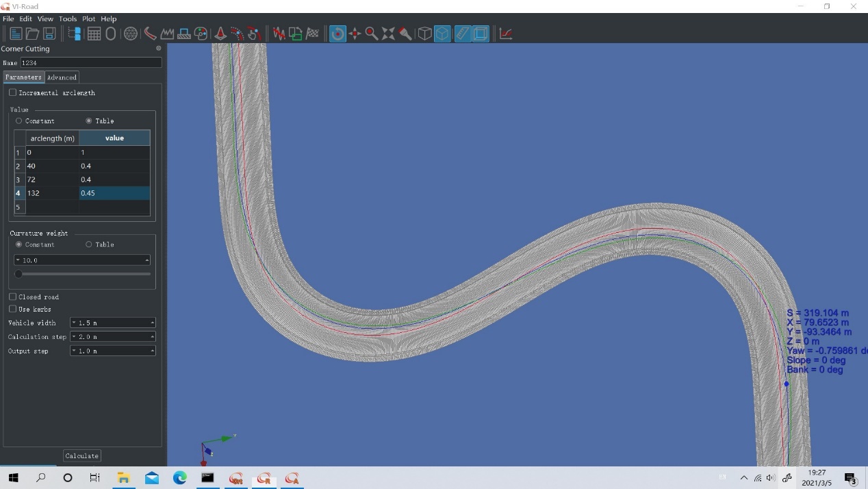Click the color palette toolbar icon
The image size is (868, 489).
201,34
